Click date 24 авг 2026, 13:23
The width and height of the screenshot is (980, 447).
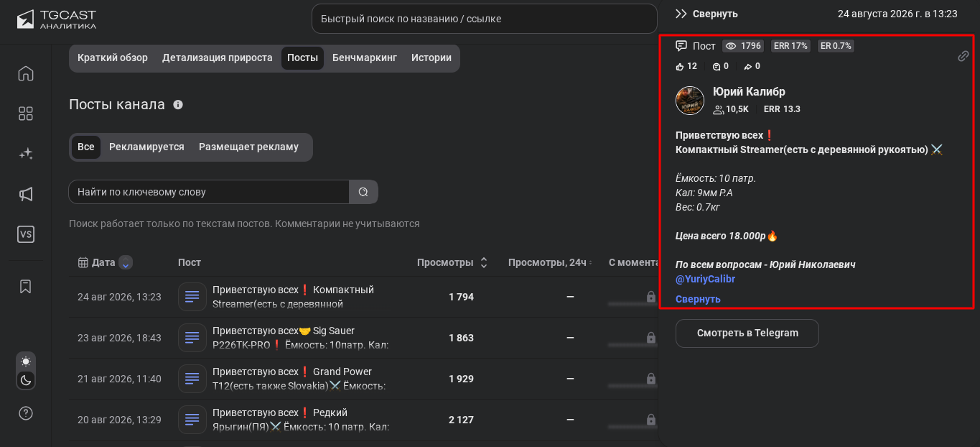(119, 297)
